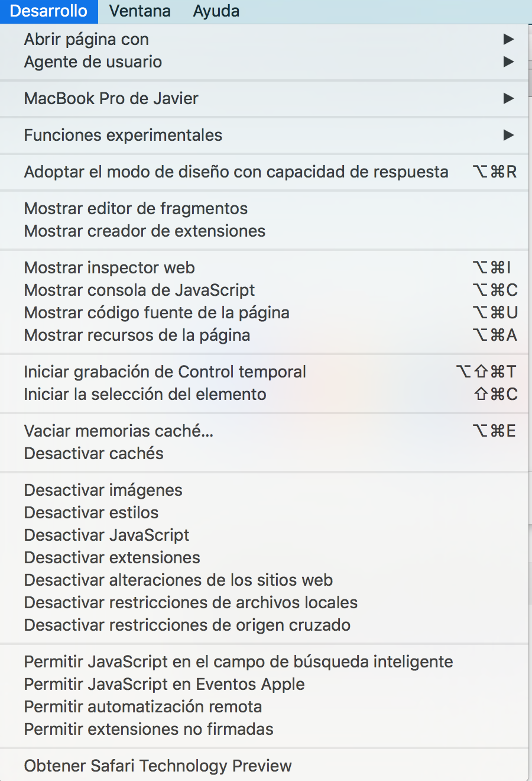Start recording with "Iniciar grabación de Control temporal"
This screenshot has width=532, height=781.
[x=164, y=372]
